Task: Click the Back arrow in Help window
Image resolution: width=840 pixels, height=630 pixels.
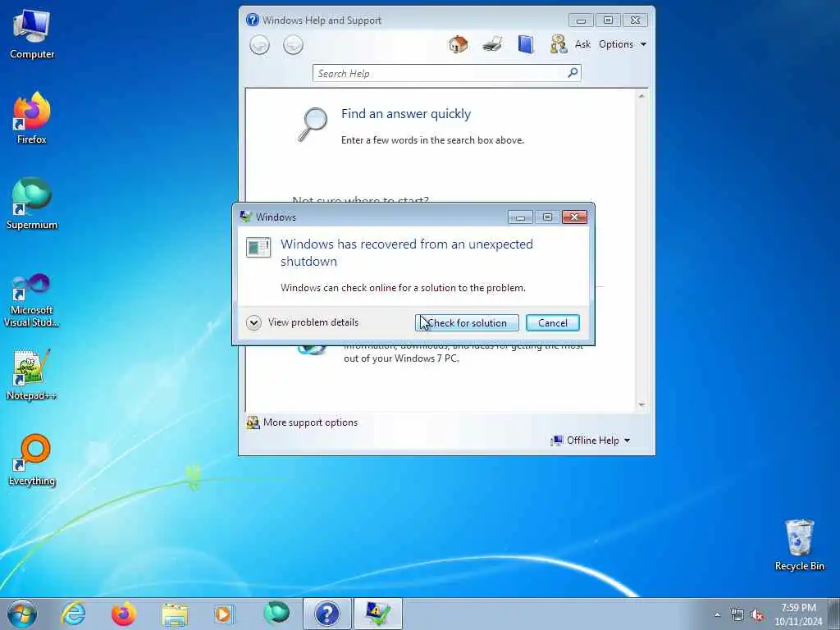Action: coord(260,45)
